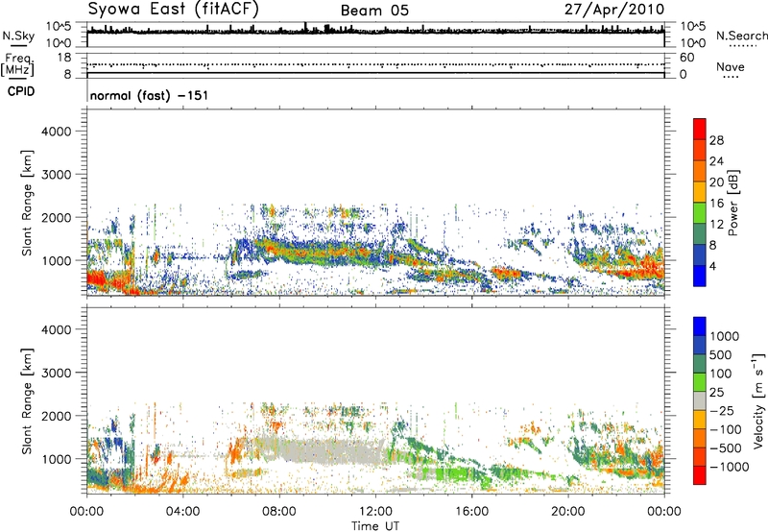This screenshot has width=768, height=532.
Task: Click the '2000' range tick in the velocity panel
Action: tap(56, 416)
